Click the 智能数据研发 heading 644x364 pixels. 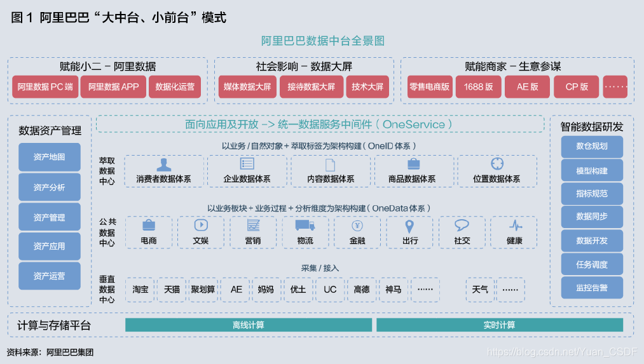[x=592, y=127]
